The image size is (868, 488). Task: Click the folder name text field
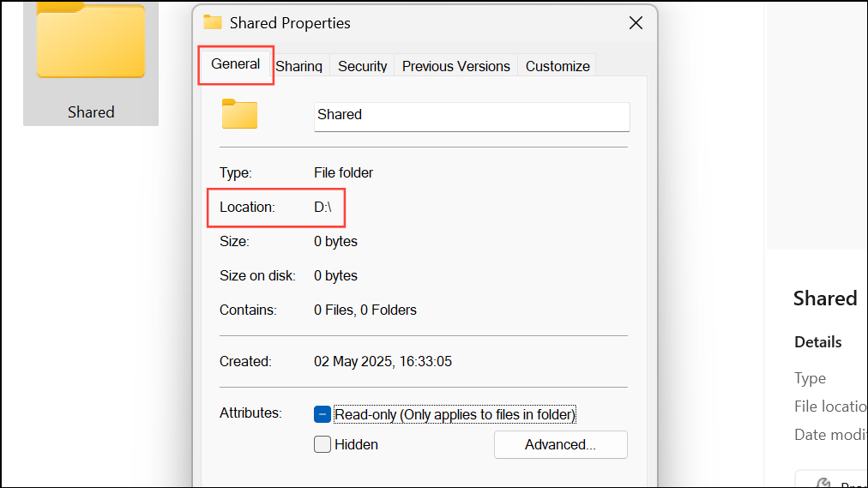472,115
